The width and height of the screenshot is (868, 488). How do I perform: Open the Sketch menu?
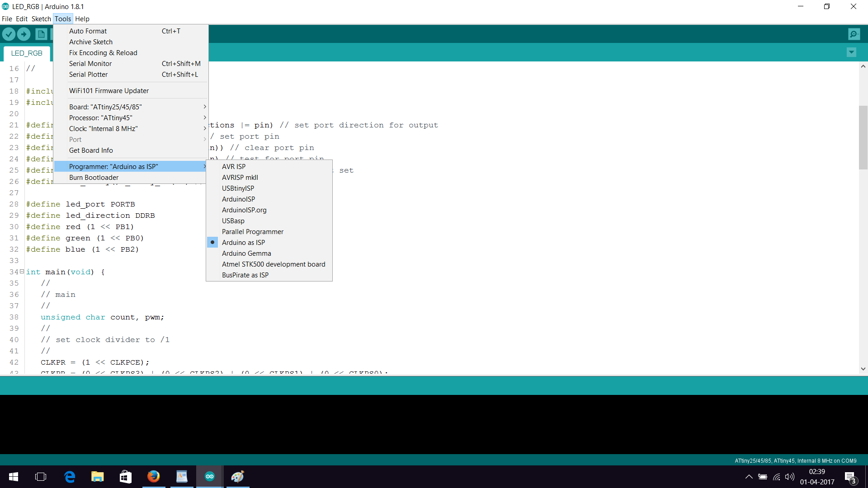41,19
